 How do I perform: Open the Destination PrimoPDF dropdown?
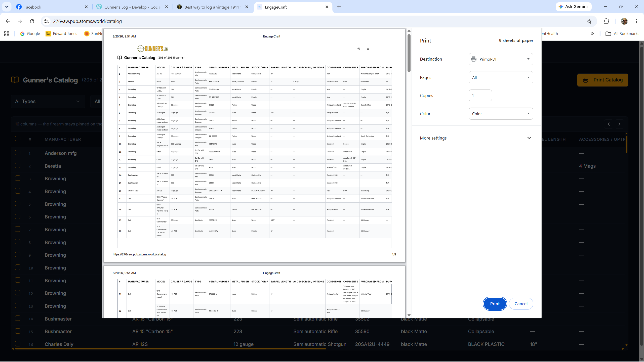pos(501,59)
